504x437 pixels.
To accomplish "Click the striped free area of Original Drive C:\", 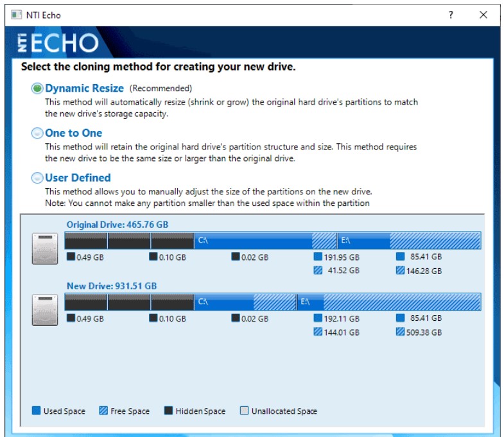I will click(324, 241).
